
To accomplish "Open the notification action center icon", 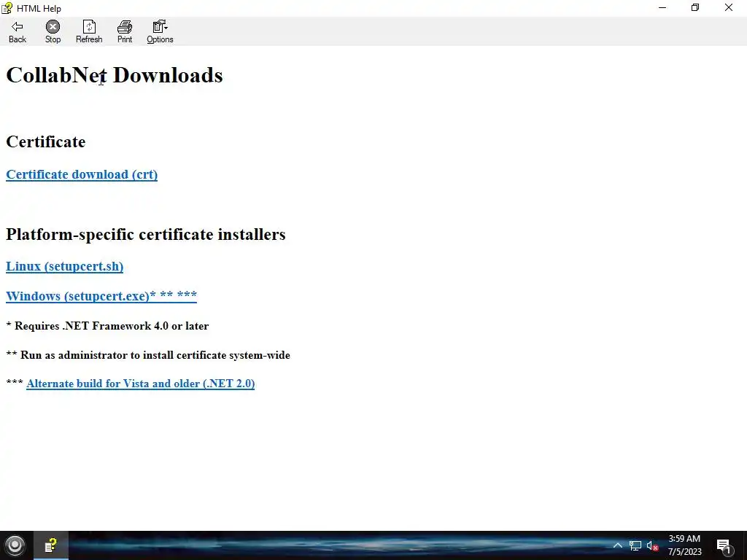I will pyautogui.click(x=724, y=546).
